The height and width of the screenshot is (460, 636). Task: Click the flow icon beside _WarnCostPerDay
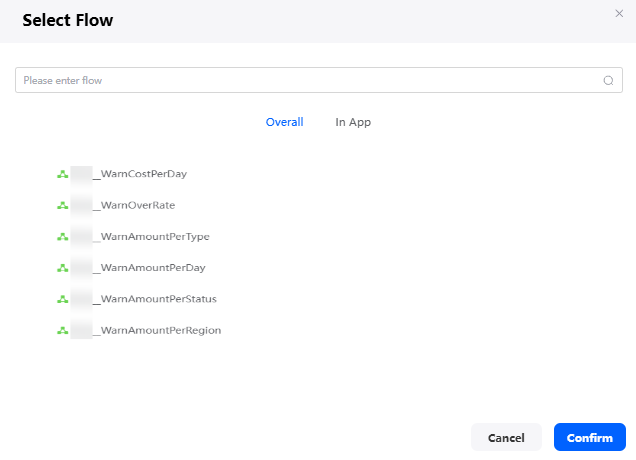click(x=62, y=174)
